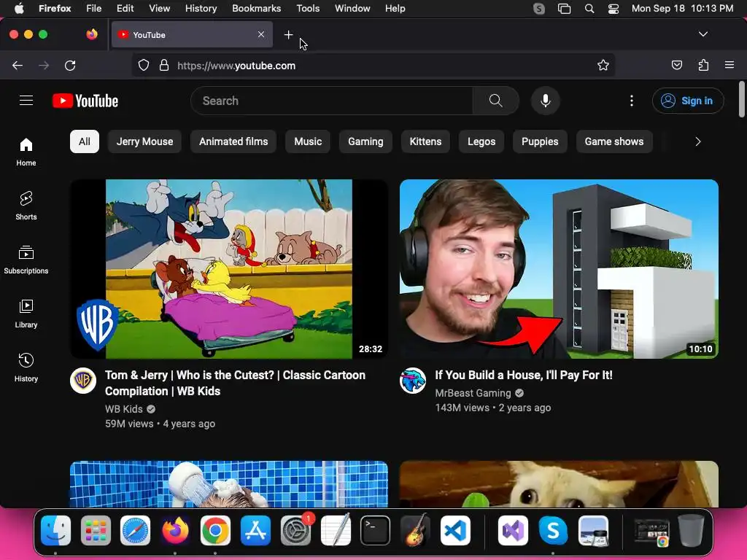Click MrBeast Gaming channel avatar
The width and height of the screenshot is (747, 560).
click(413, 381)
